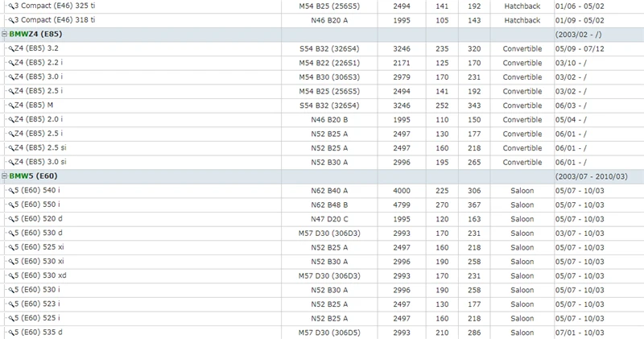The width and height of the screenshot is (644, 339).
Task: Click displacement value 4799
Action: (x=402, y=205)
